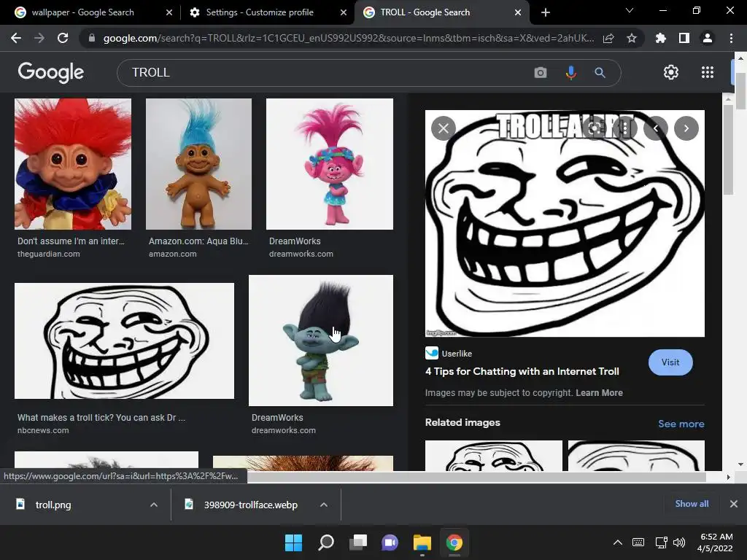Viewport: 747px width, 560px height.
Task: Click the magnifier search button in Google
Action: pyautogui.click(x=600, y=72)
